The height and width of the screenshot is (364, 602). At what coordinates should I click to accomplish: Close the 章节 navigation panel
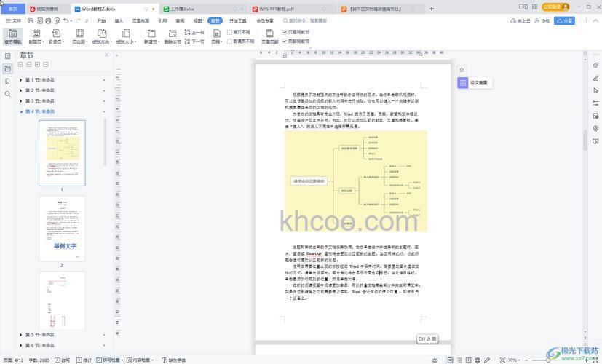click(x=106, y=55)
